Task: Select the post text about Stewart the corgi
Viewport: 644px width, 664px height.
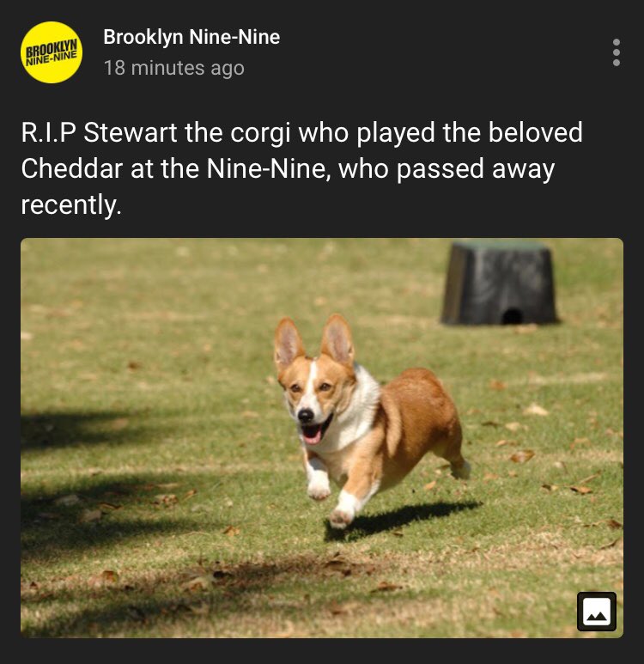Action: pyautogui.click(x=302, y=168)
